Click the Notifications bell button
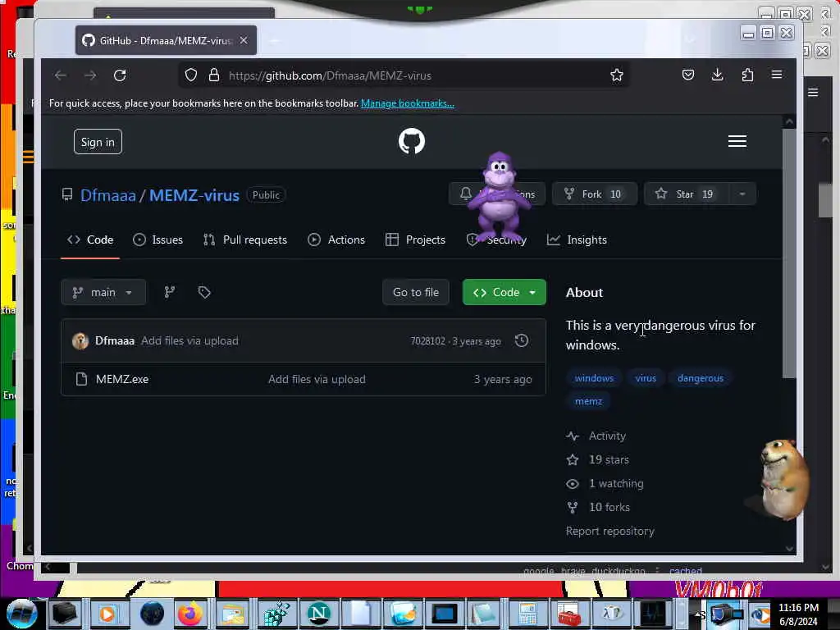 click(496, 194)
